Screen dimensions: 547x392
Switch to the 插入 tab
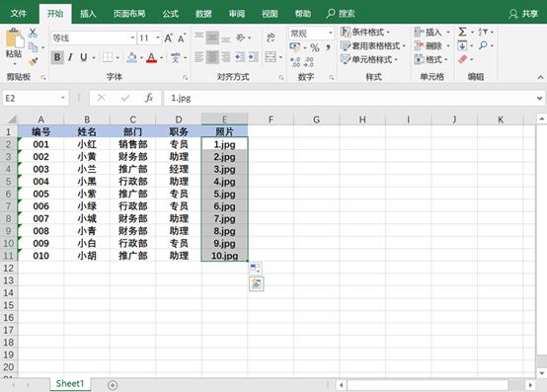[x=88, y=14]
